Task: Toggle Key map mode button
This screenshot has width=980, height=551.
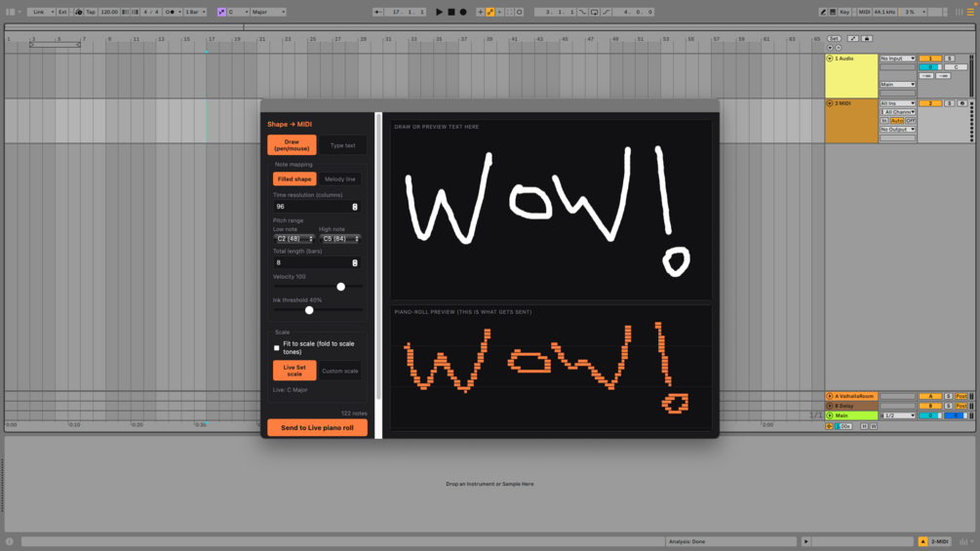Action: point(844,12)
